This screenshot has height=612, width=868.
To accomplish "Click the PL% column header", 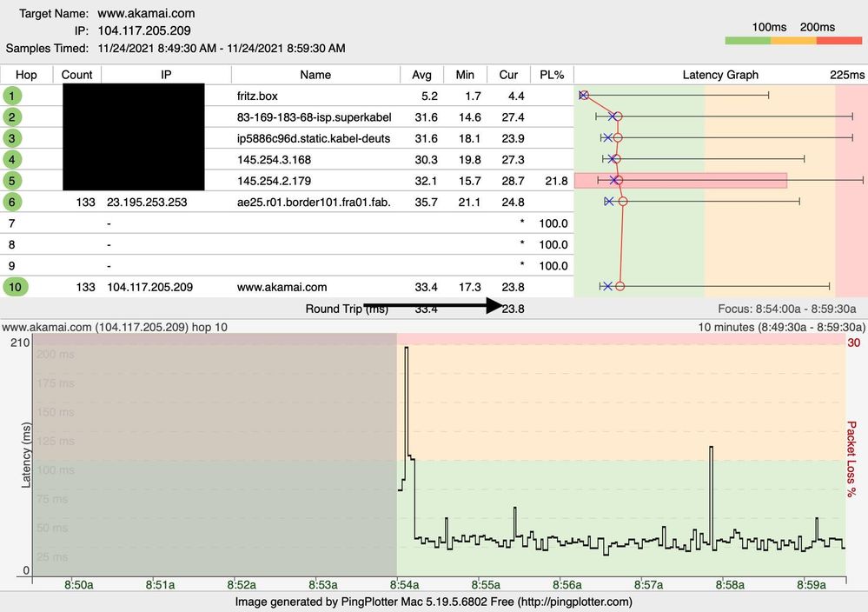I will [552, 75].
